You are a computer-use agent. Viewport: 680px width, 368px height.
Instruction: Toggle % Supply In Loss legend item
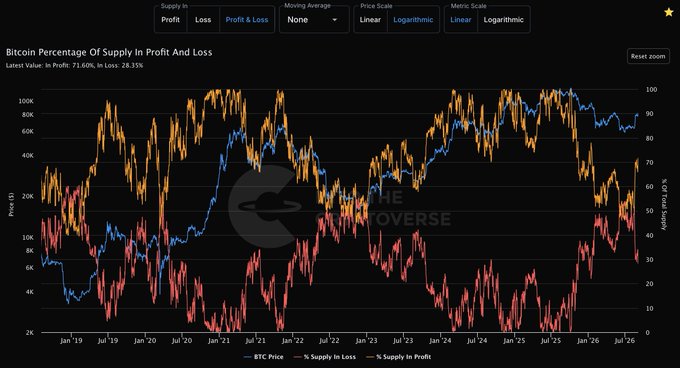(325, 357)
